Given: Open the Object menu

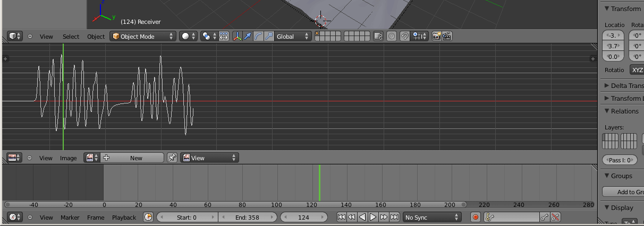Looking at the screenshot, I should pyautogui.click(x=96, y=37).
